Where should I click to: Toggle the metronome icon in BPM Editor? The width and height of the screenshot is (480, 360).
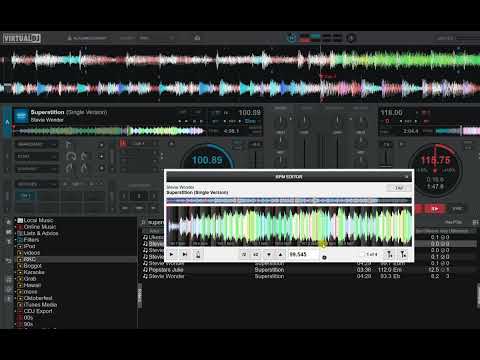[x=198, y=254]
